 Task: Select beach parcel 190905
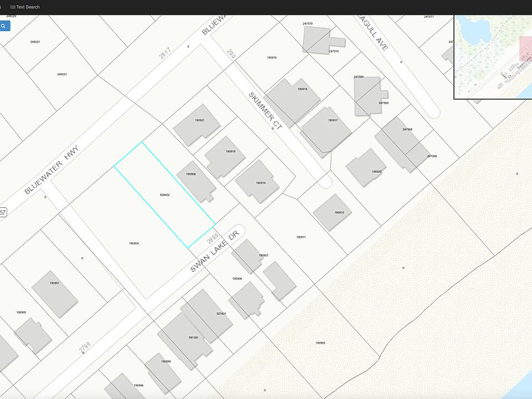coord(320,343)
